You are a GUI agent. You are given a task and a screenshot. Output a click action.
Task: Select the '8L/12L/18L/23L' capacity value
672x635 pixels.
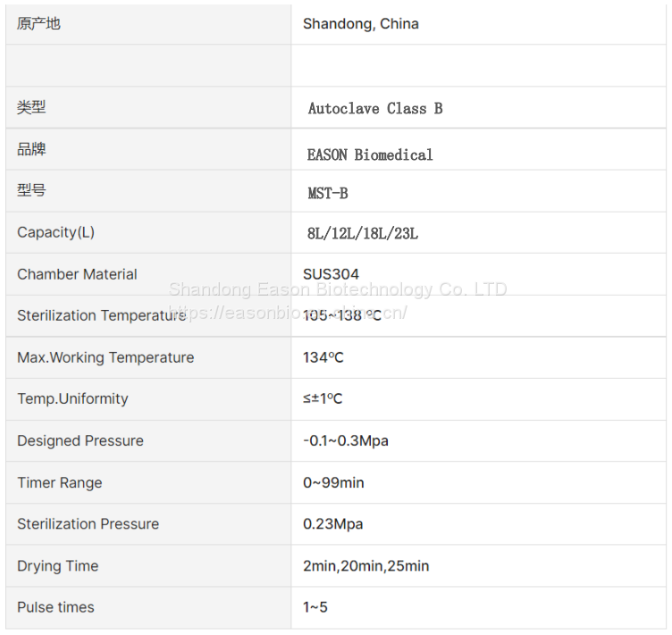[x=363, y=234]
